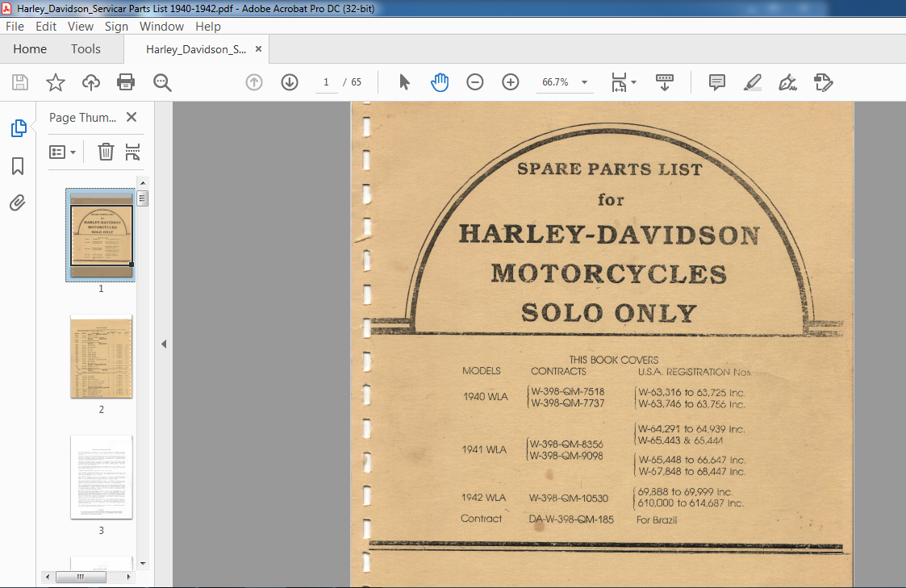Click thumbnail panel horizontal scroll left arrow

pos(48,577)
